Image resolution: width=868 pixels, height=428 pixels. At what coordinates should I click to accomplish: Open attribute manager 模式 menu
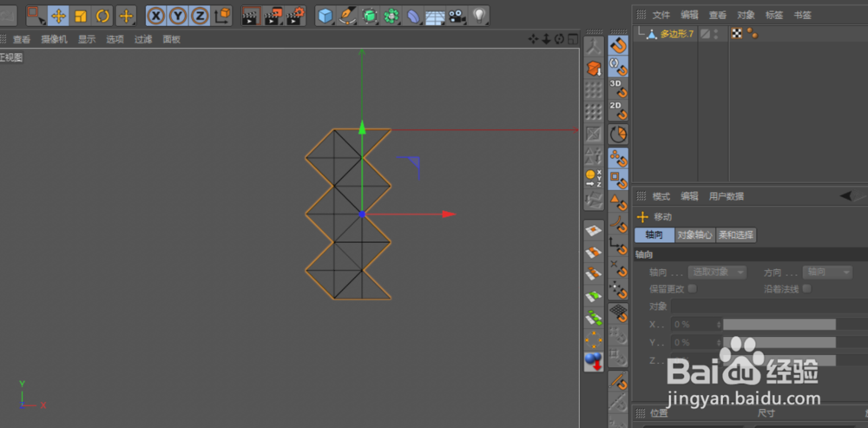(x=661, y=196)
